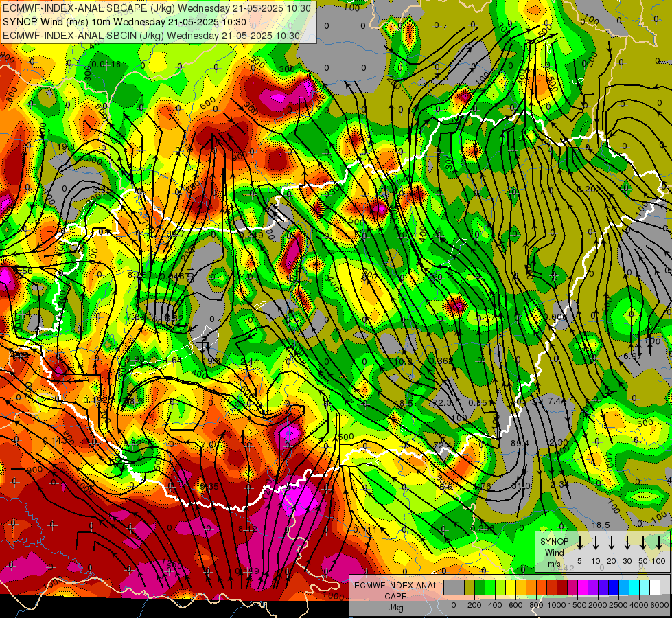
Task: Click the '72.3' value on the map
Action: [x=442, y=402]
